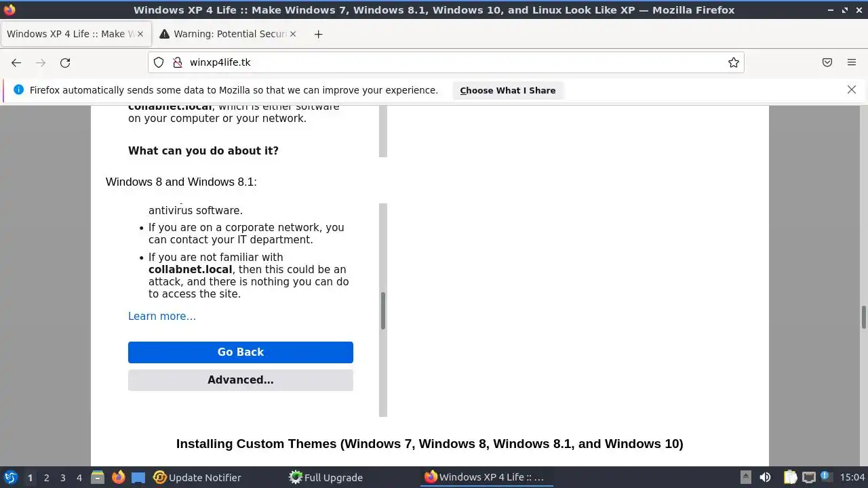This screenshot has height=488, width=868.
Task: Switch to workspace 2
Action: [46, 478]
